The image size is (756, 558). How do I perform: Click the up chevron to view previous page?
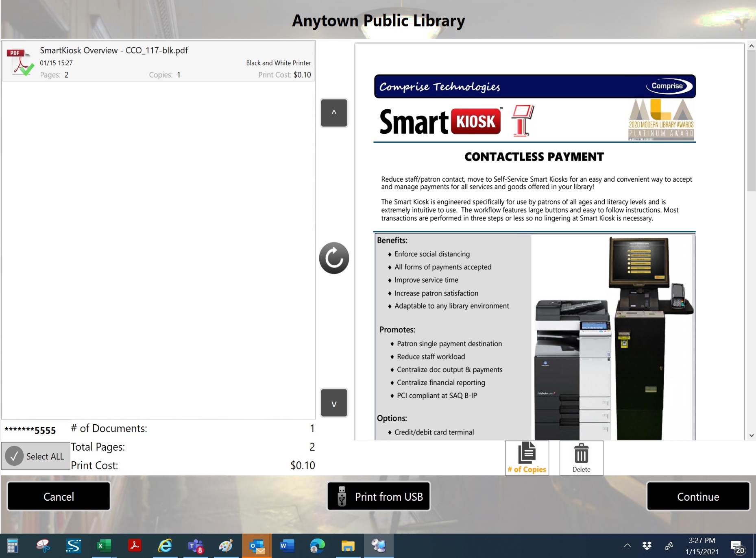point(333,113)
